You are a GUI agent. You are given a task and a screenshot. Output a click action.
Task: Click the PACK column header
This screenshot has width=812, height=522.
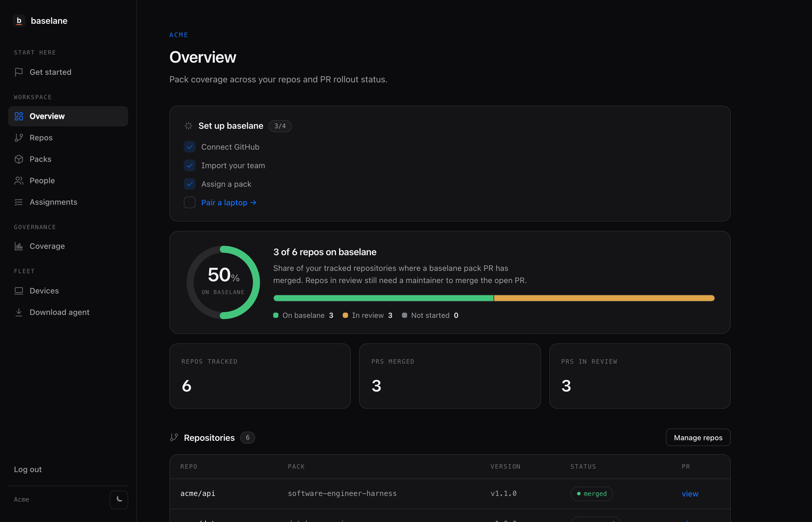[296, 466]
